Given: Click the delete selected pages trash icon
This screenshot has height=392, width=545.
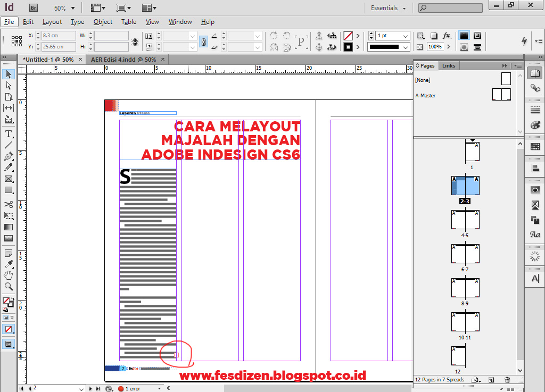Looking at the screenshot, I should point(507,379).
